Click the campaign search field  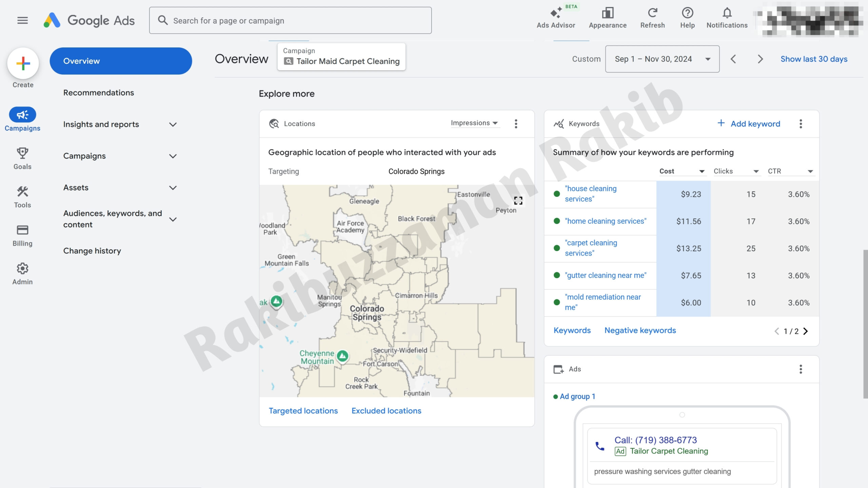pyautogui.click(x=290, y=21)
